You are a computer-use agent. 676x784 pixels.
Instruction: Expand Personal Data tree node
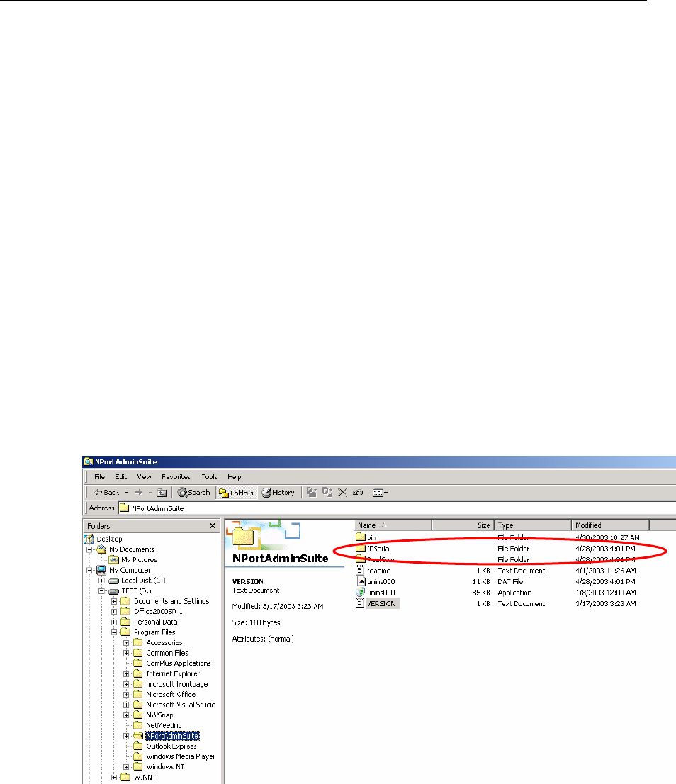pyautogui.click(x=114, y=622)
